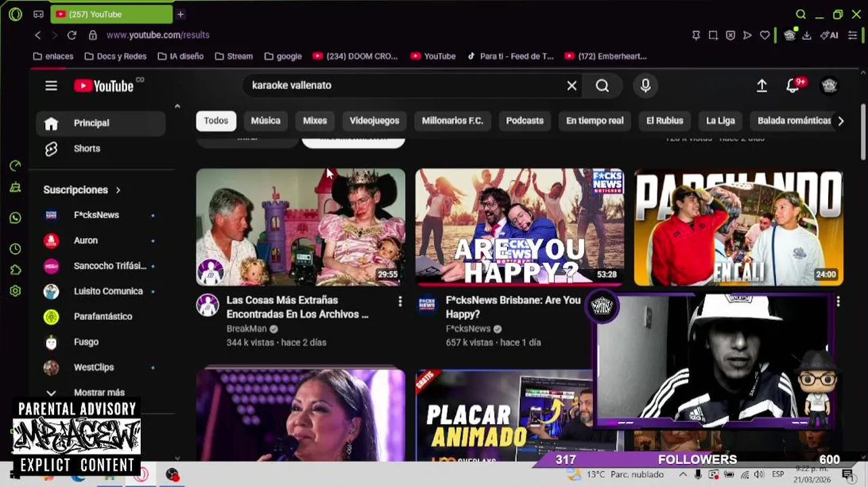Click the pin icon in the address bar
This screenshot has width=868, height=487.
point(696,35)
